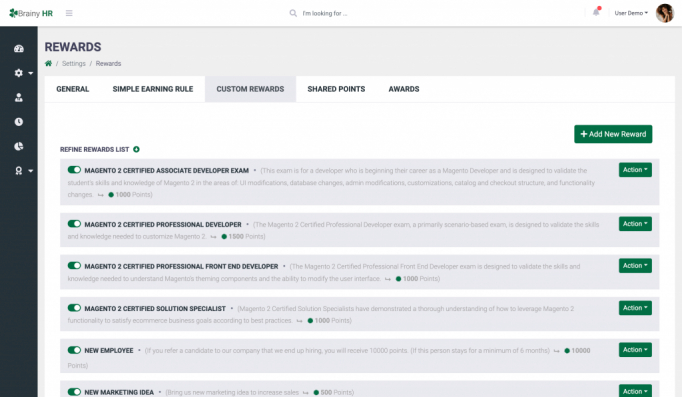Open the settings gear icon in sidebar
682x397 pixels.
click(x=19, y=73)
